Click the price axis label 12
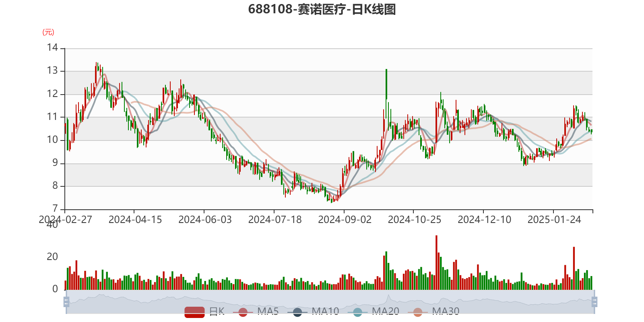 [52, 94]
